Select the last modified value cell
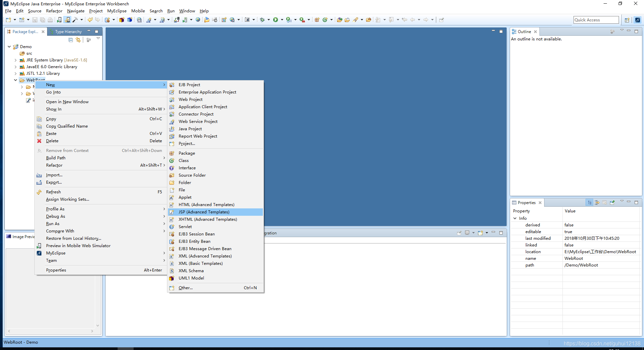Image resolution: width=644 pixels, height=350 pixels. [601, 238]
